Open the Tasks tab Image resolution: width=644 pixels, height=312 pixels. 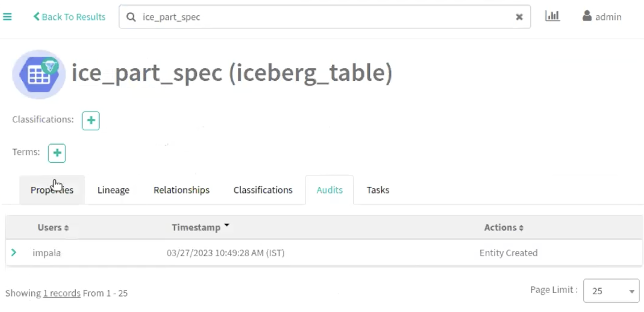(x=378, y=190)
